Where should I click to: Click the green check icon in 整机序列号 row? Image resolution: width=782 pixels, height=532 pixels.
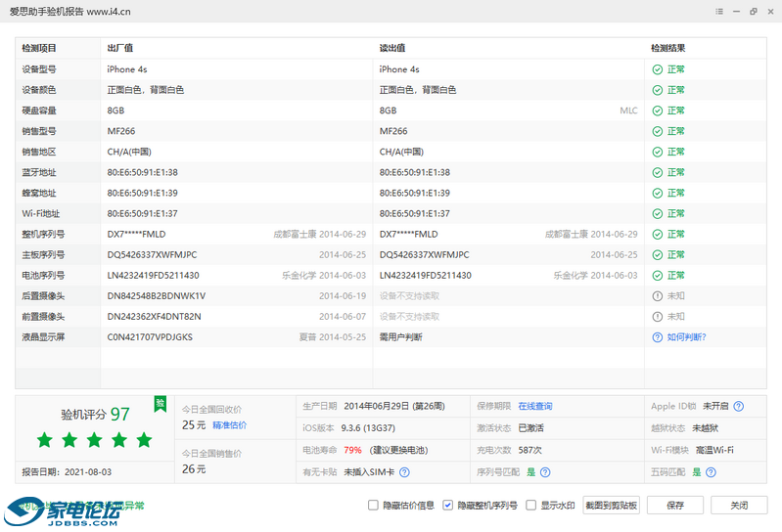[x=658, y=234]
